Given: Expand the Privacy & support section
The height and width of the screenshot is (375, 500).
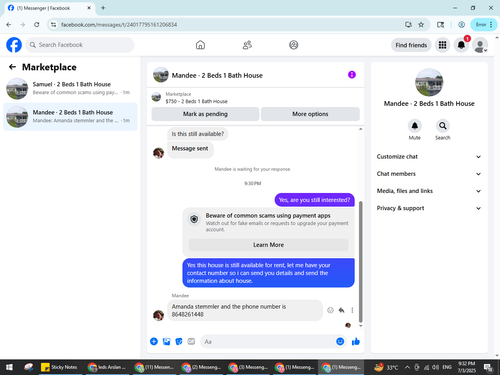Looking at the screenshot, I should click(x=429, y=208).
